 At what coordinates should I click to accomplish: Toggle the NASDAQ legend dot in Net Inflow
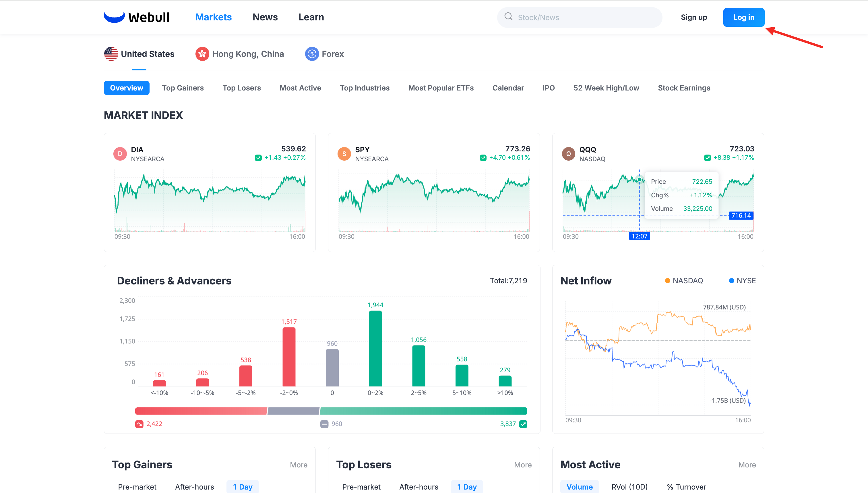(x=667, y=281)
